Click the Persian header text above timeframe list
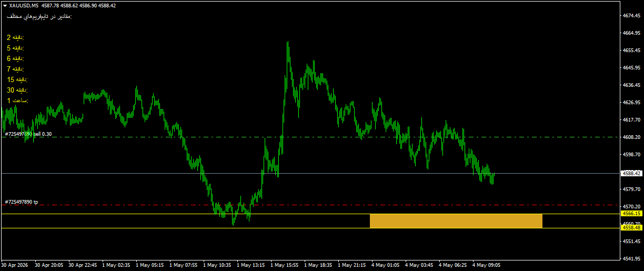Image resolution: width=644 pixels, height=271 pixels. (39, 17)
